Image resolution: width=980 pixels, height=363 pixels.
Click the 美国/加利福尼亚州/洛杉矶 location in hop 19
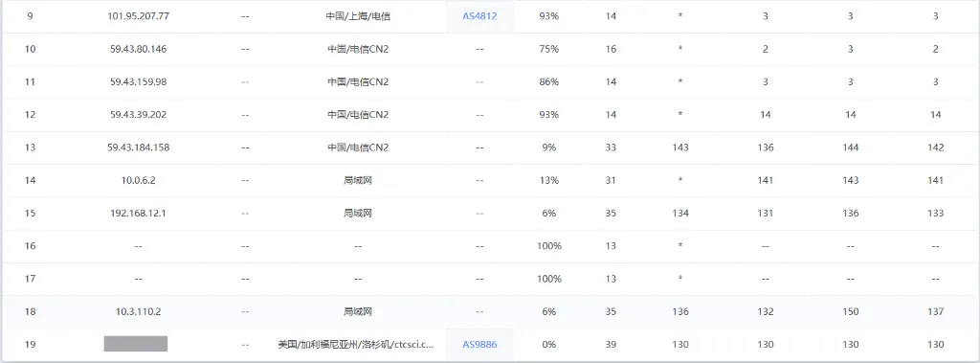point(356,344)
